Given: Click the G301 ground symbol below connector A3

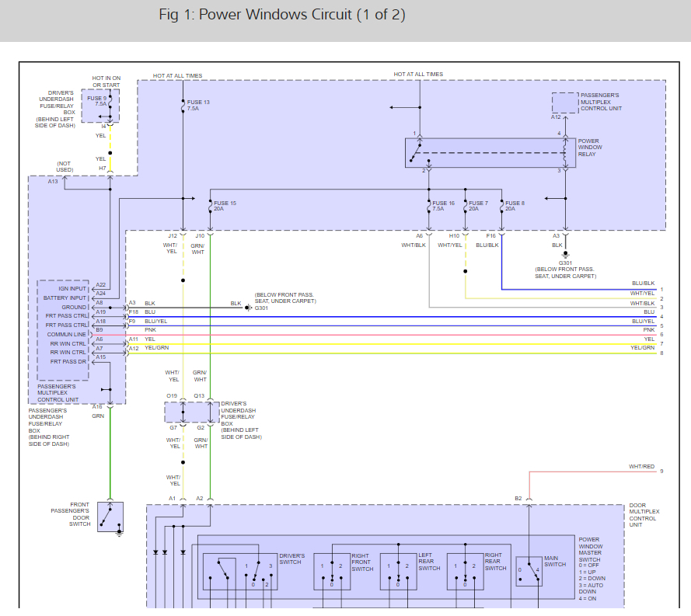Looking at the screenshot, I should (565, 253).
